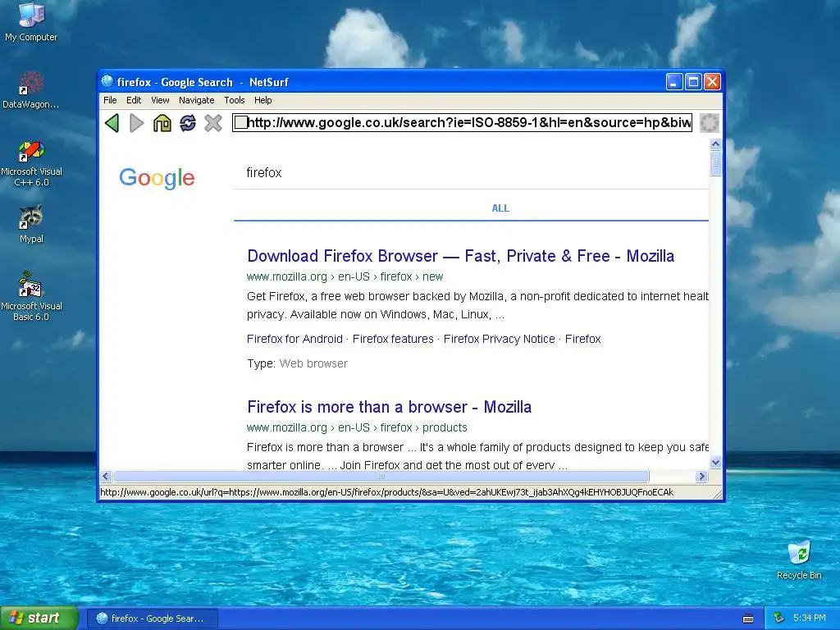840x630 pixels.
Task: Click the Google search box containing firefox
Action: [470, 172]
